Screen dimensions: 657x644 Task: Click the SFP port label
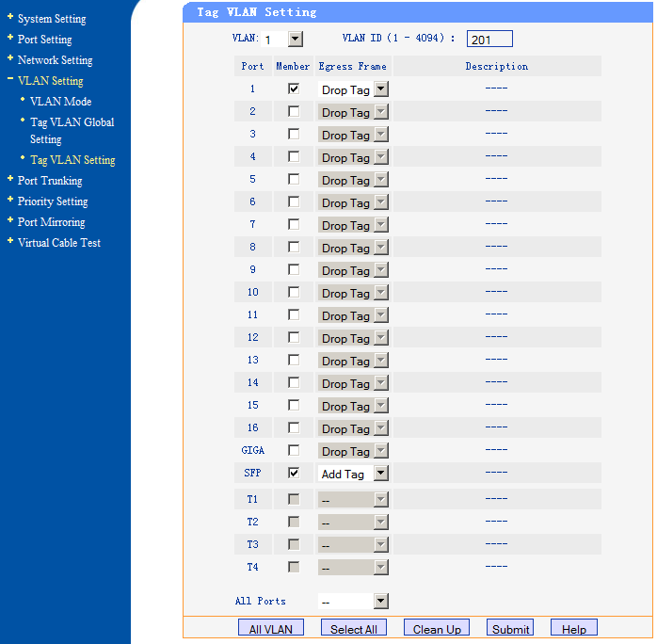pos(252,473)
